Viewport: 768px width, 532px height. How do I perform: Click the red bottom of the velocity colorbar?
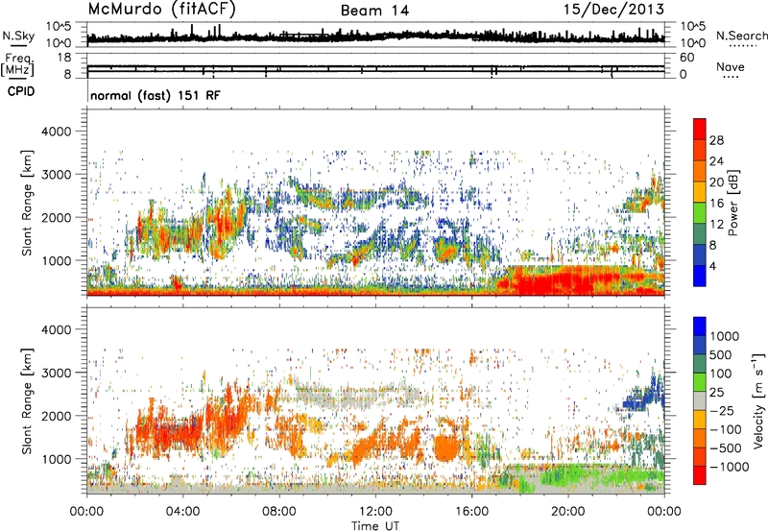[x=700, y=475]
